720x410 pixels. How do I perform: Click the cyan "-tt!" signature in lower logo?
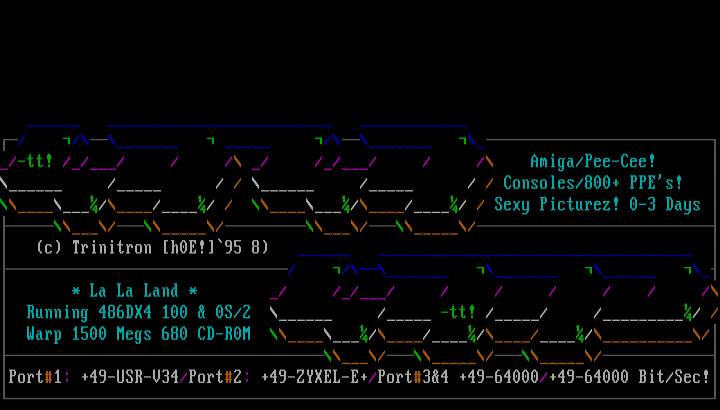click(x=458, y=312)
